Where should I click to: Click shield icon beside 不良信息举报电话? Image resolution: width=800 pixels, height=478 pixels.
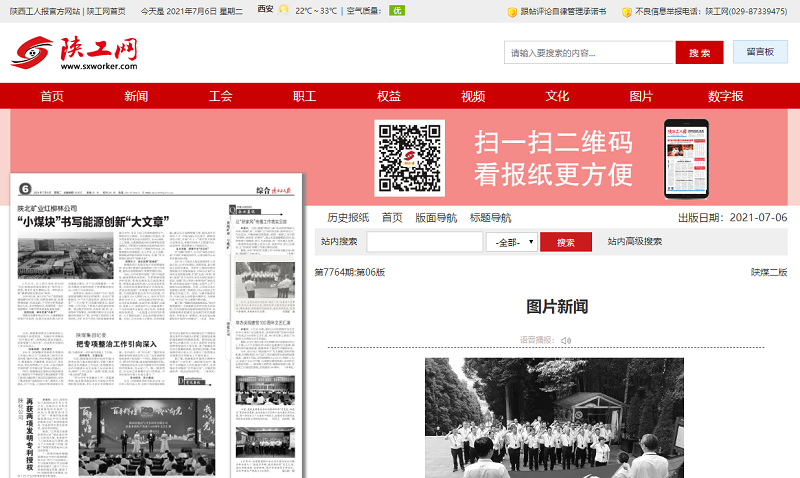[x=627, y=12]
